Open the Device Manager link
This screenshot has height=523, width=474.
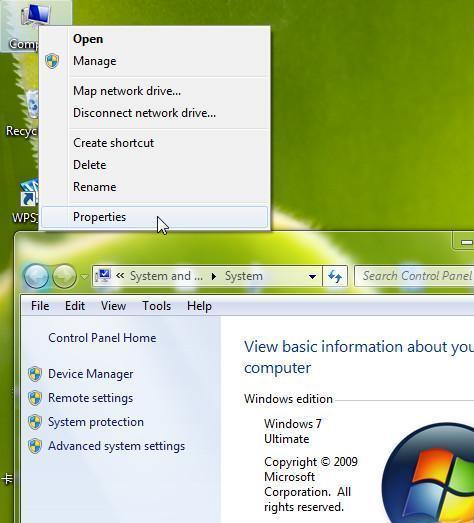click(x=91, y=374)
